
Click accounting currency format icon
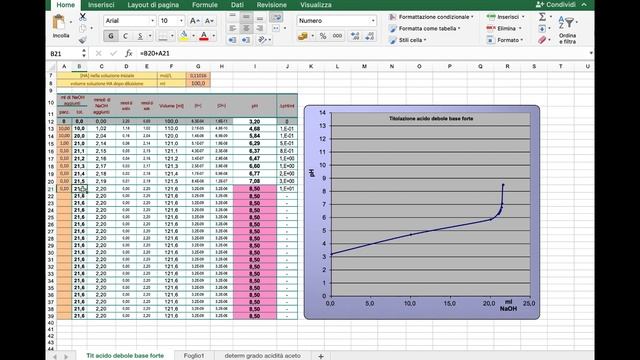coord(302,36)
